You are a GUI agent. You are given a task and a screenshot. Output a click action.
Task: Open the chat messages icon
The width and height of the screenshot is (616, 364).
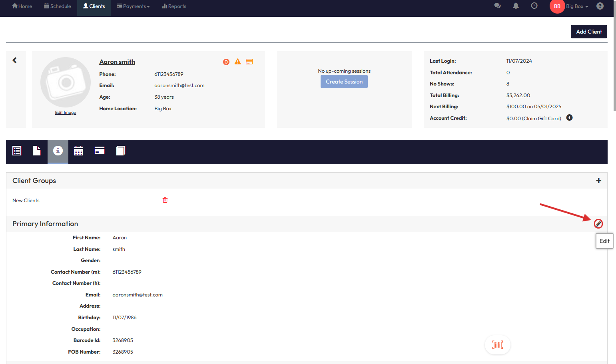(497, 6)
